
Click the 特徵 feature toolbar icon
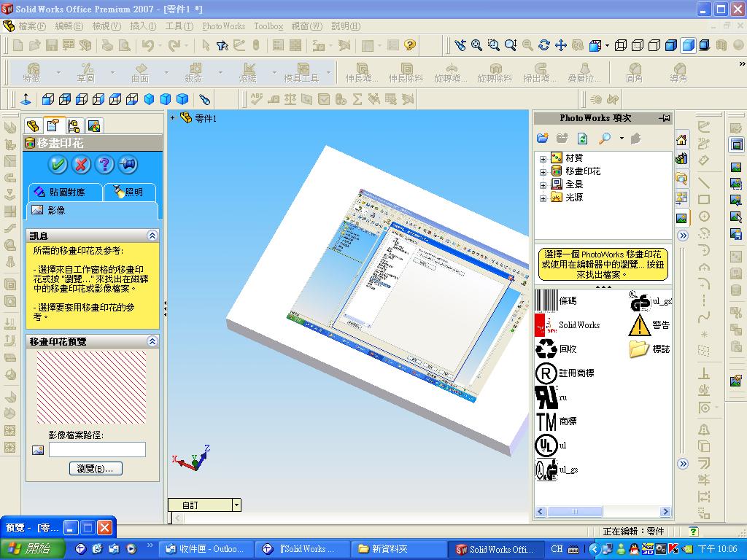pos(32,72)
